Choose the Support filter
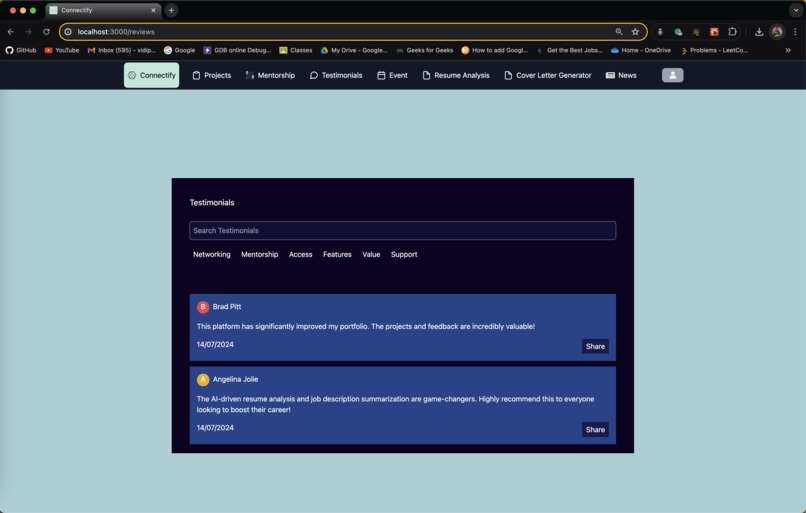This screenshot has width=806, height=513. (404, 254)
